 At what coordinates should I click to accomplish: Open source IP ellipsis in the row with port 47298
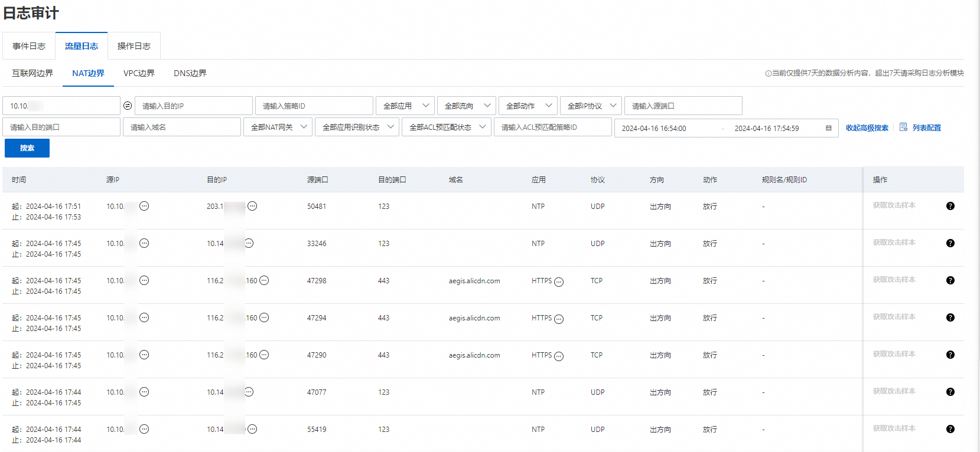(144, 280)
